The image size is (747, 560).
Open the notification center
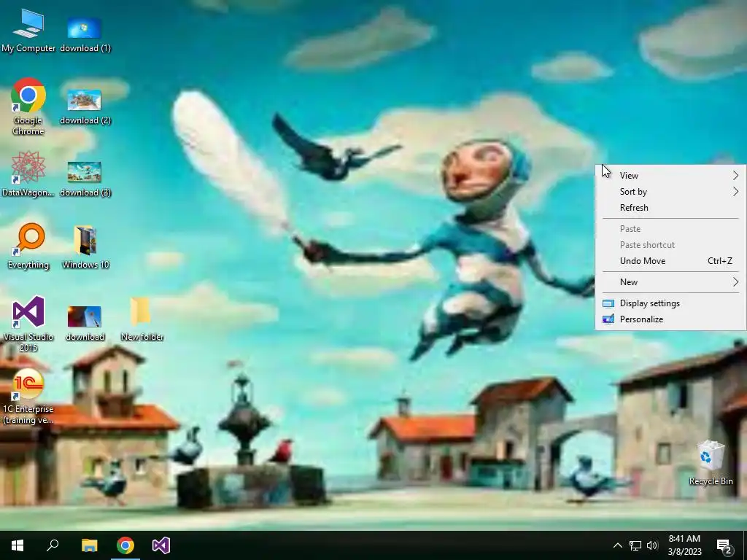point(724,545)
